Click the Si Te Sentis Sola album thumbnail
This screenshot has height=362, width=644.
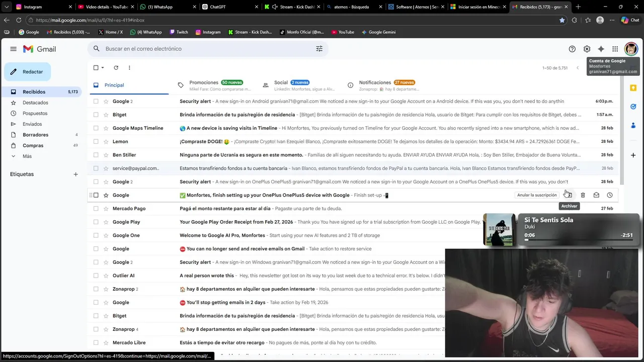(500, 230)
